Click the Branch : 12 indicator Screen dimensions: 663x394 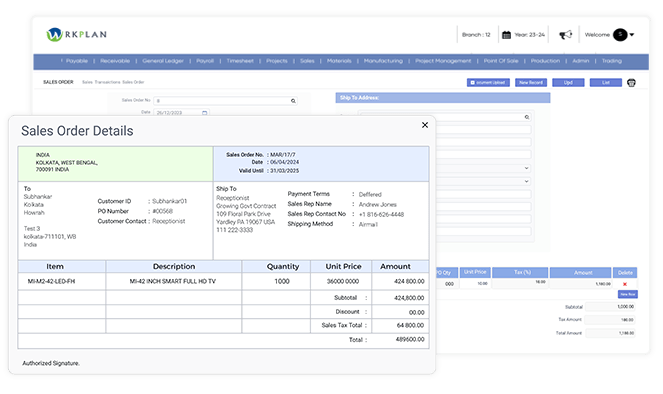click(x=476, y=35)
